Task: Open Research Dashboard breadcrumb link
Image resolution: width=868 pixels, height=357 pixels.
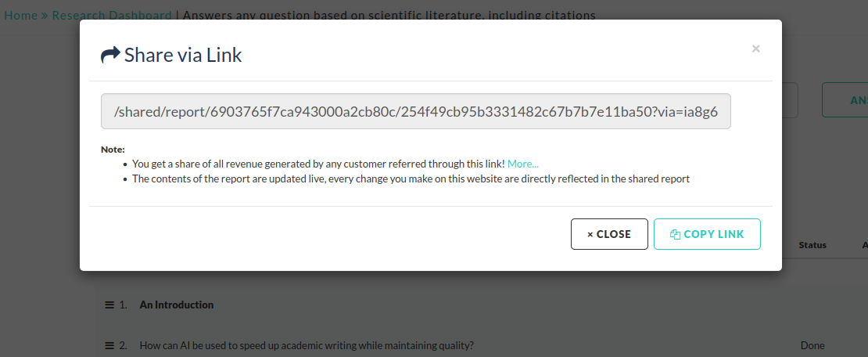Action: 112,15
